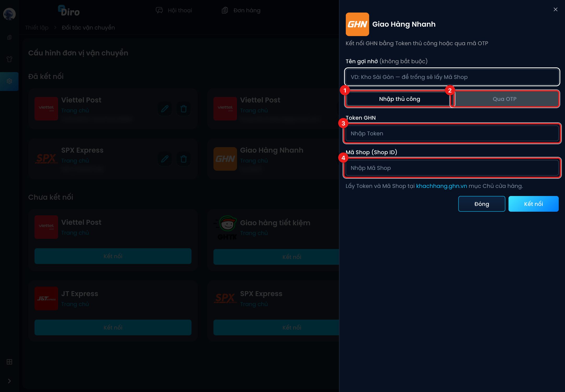Close the Giao Hàng Nhanh panel with X
Viewport: 565px width, 392px height.
click(x=556, y=9)
